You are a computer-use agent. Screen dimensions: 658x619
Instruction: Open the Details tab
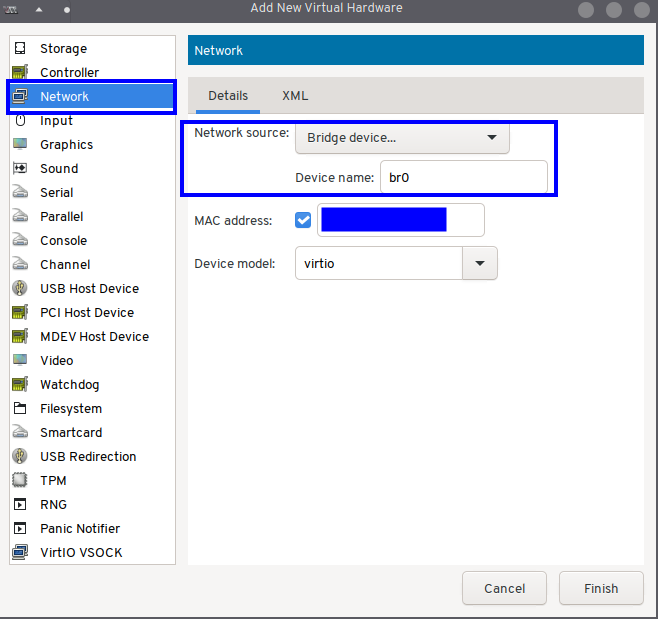[x=228, y=96]
